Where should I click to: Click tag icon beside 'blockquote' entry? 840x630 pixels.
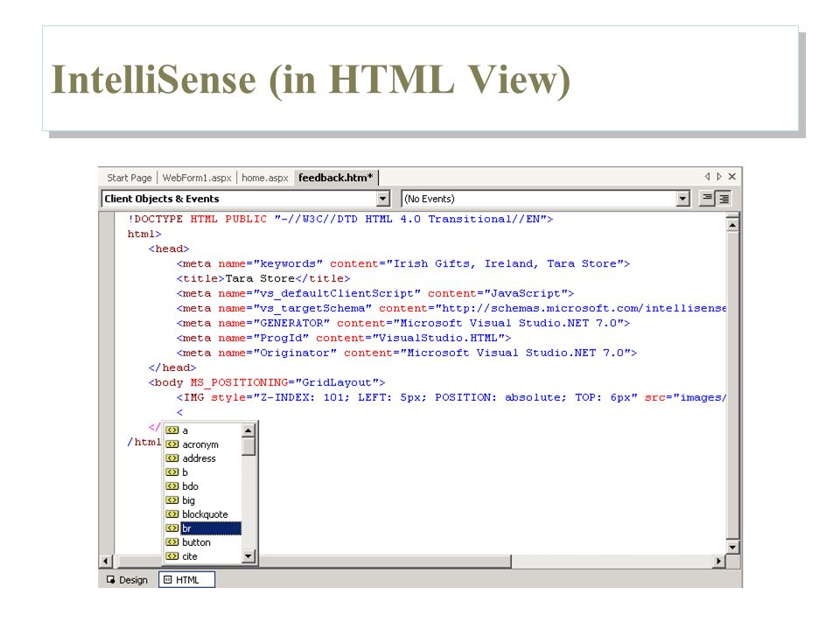point(172,514)
